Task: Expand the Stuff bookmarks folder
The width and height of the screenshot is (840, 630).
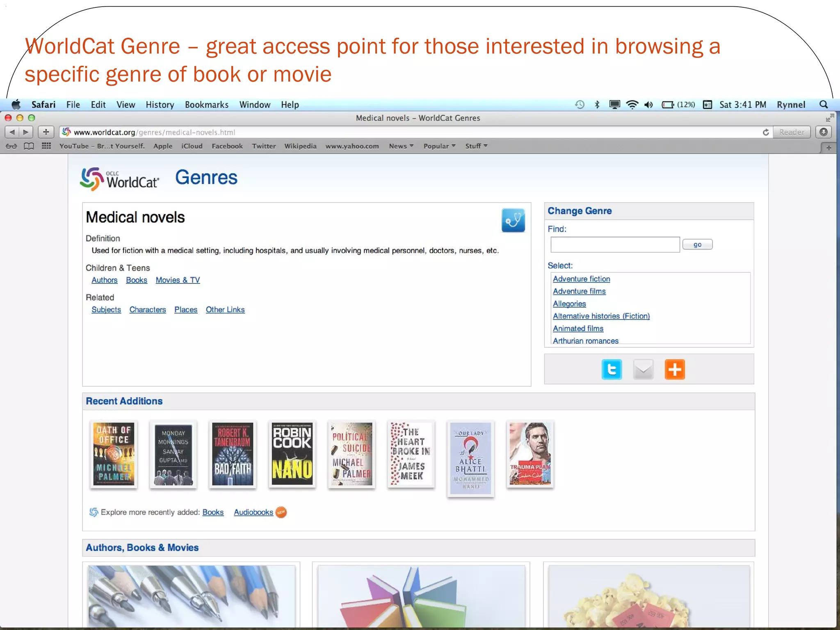Action: tap(476, 146)
